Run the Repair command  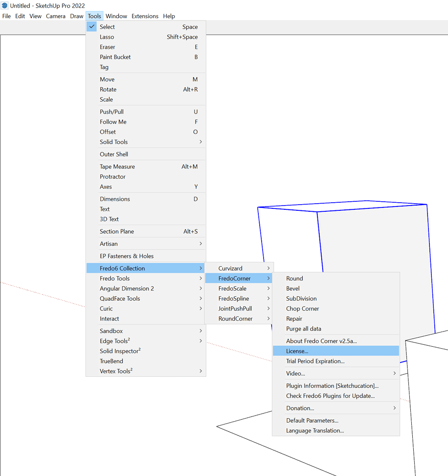294,319
